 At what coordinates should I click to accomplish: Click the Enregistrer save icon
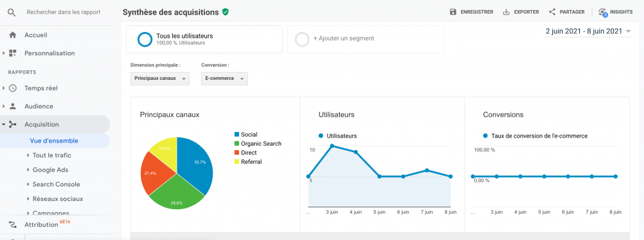pyautogui.click(x=453, y=12)
